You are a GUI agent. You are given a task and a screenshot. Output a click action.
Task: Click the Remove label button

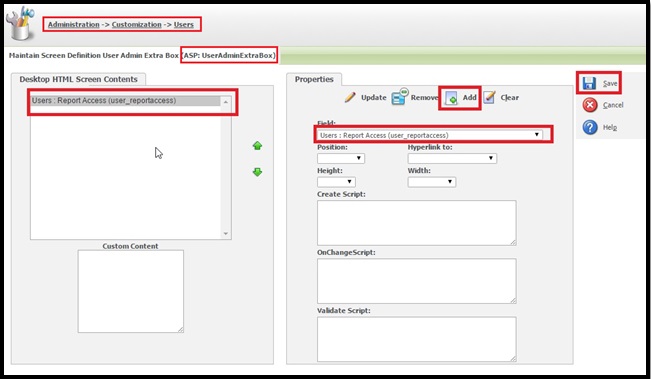click(424, 98)
